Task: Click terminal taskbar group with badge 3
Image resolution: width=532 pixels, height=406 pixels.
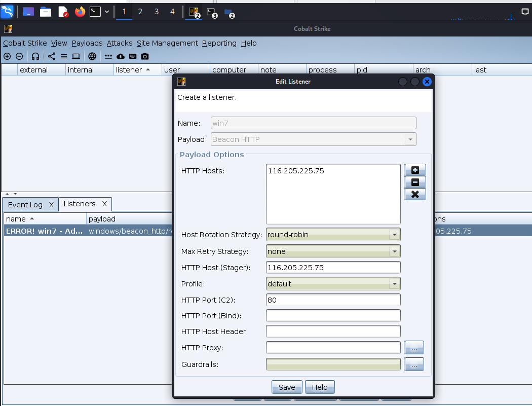Action: [x=212, y=13]
